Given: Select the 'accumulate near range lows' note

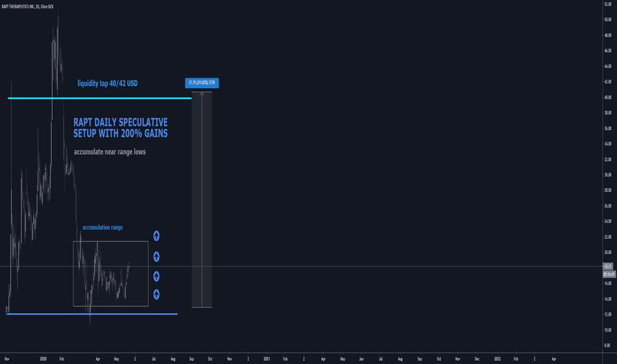Looking at the screenshot, I should coord(110,152).
